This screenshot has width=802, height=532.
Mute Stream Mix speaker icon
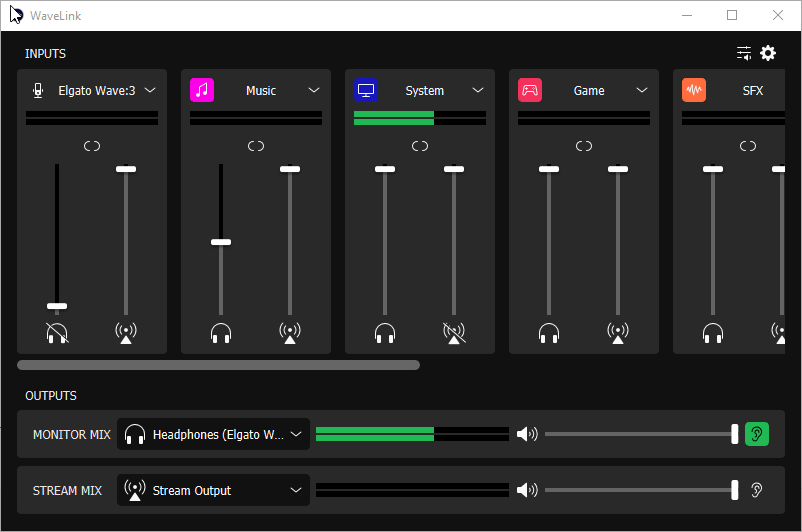click(527, 490)
